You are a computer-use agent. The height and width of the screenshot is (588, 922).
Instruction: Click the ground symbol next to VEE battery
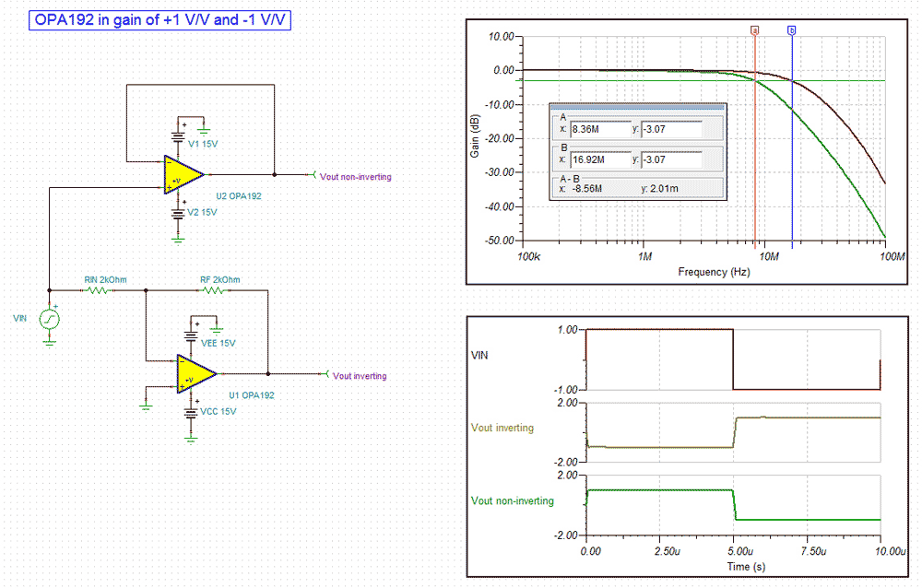(x=217, y=331)
